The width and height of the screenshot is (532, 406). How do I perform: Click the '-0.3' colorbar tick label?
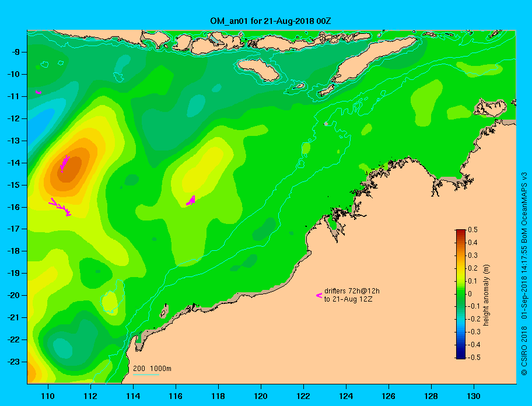click(474, 332)
